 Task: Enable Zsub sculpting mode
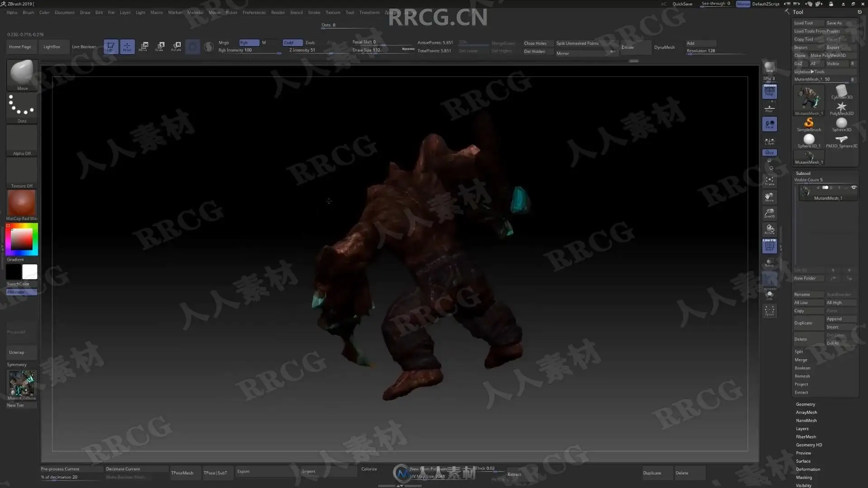(x=310, y=42)
